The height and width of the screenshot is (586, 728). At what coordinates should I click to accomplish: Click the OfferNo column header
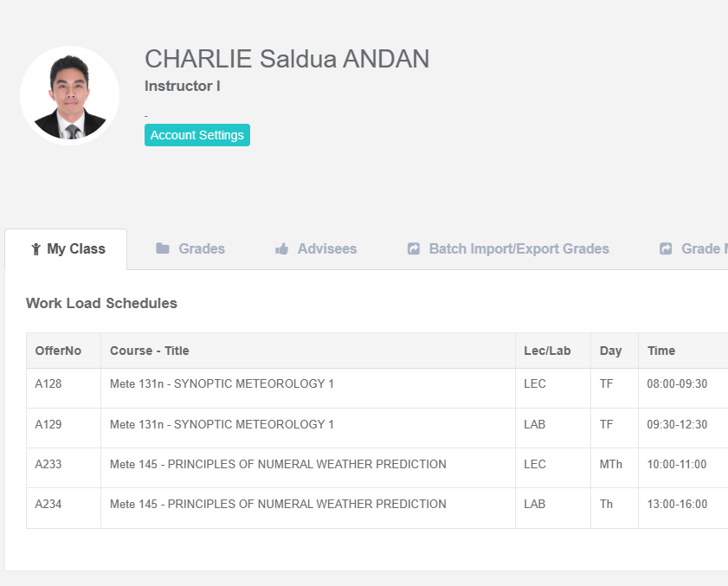pyautogui.click(x=58, y=351)
